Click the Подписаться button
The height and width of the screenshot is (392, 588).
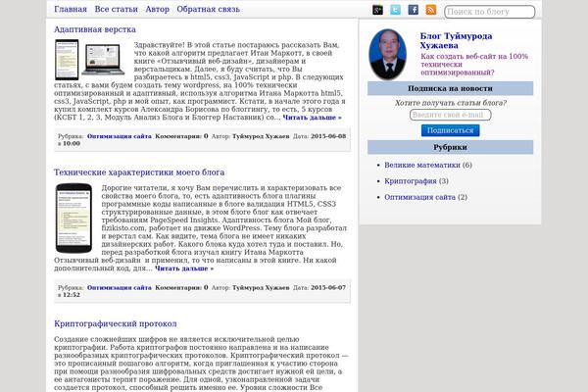pos(451,130)
